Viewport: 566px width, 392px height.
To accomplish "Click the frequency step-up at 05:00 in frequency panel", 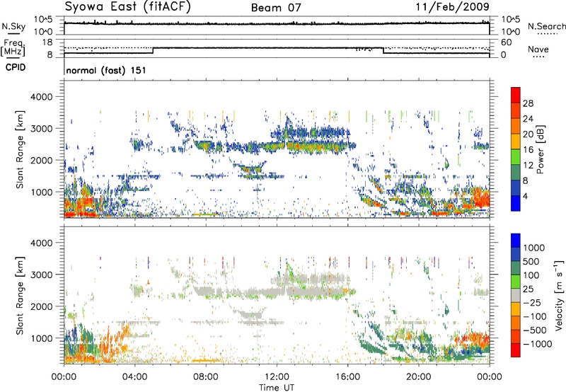I will [x=153, y=50].
